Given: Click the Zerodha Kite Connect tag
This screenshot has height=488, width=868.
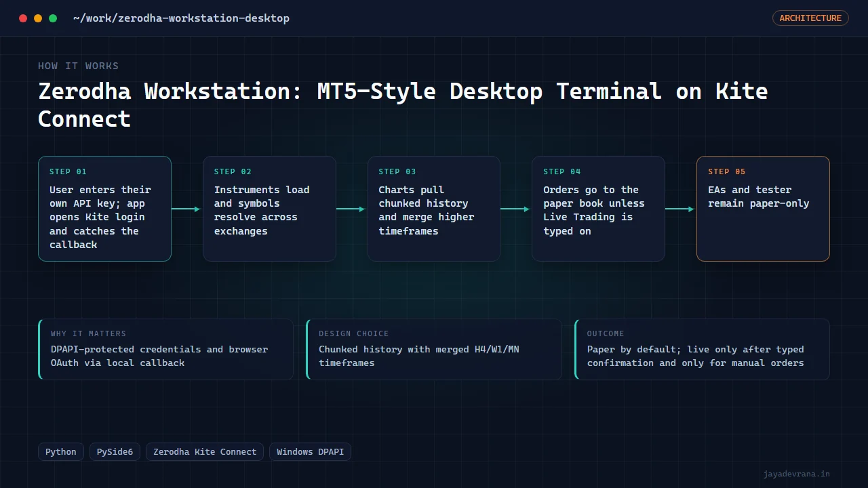Looking at the screenshot, I should point(205,452).
